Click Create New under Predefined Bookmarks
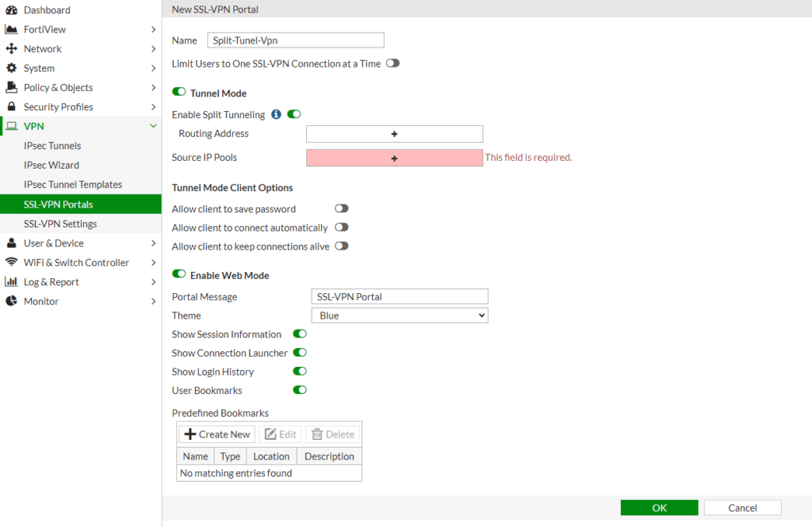Screen dimensions: 812x527 [216, 433]
